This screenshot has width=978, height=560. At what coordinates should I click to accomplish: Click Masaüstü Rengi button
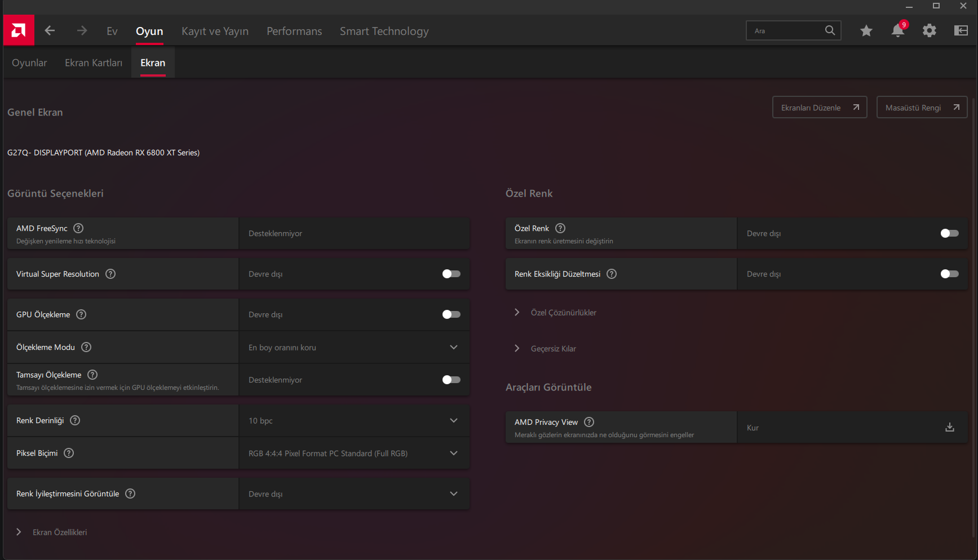(922, 107)
